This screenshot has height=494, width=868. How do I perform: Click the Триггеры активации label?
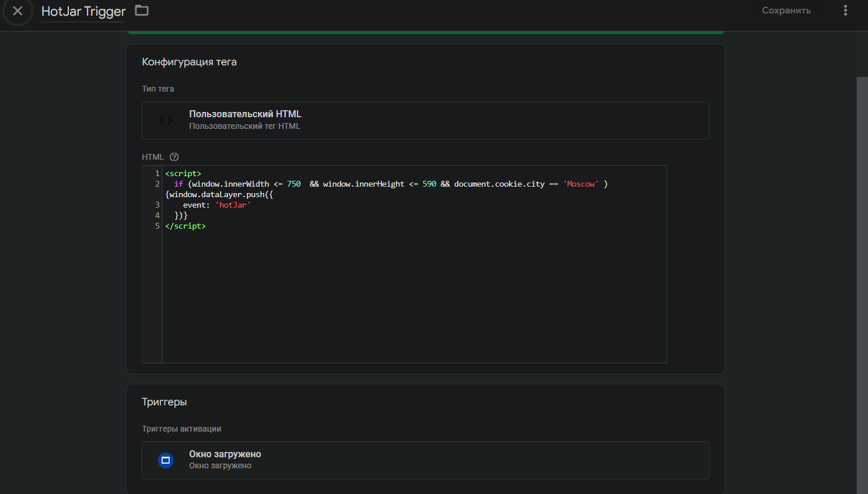coord(181,429)
